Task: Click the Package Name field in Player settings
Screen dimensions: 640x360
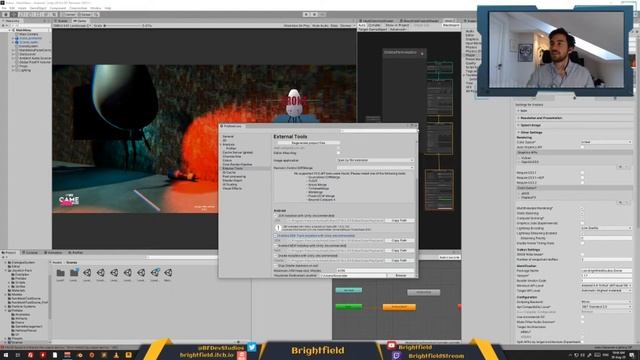Action: pyautogui.click(x=607, y=271)
